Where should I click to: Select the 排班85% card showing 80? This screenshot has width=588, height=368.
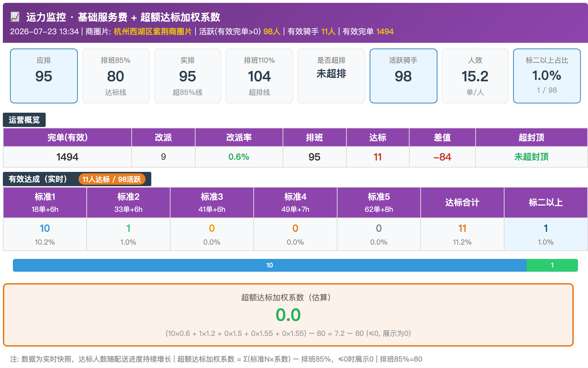pyautogui.click(x=116, y=76)
